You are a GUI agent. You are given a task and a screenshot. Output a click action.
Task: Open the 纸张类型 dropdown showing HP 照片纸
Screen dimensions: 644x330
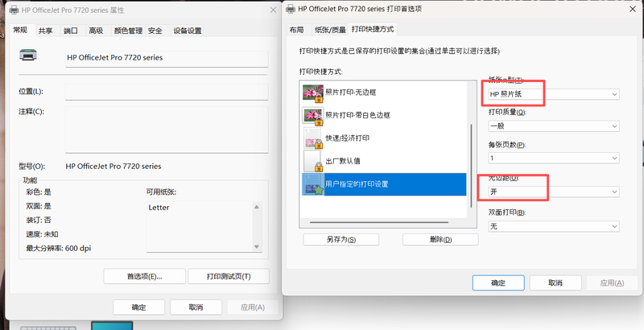click(554, 95)
